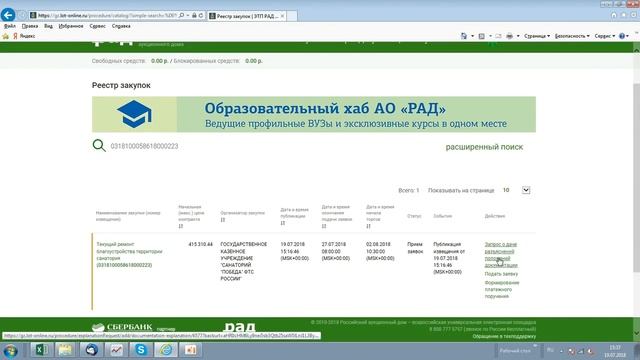Open the Безопасность command bar dropdown
The width and height of the screenshot is (640, 360).
[x=572, y=36]
